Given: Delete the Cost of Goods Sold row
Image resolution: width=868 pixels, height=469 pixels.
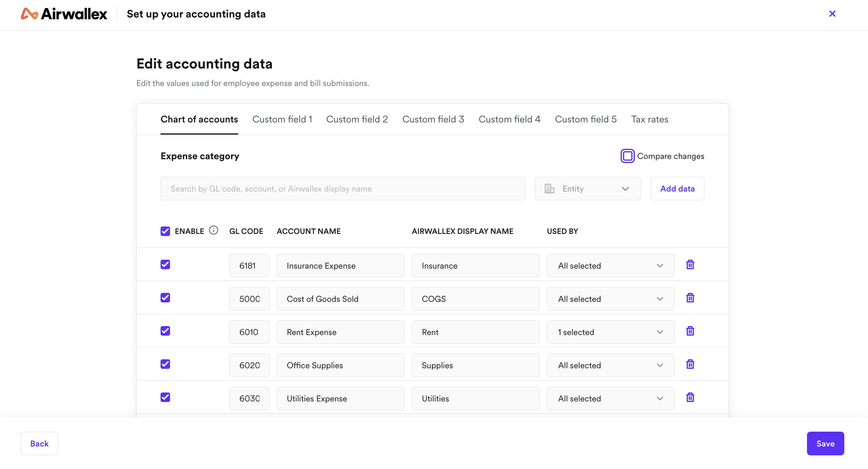Looking at the screenshot, I should (690, 298).
